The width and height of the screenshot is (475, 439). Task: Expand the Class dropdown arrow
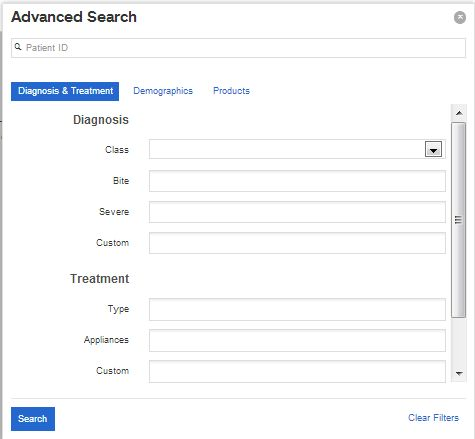tap(433, 149)
